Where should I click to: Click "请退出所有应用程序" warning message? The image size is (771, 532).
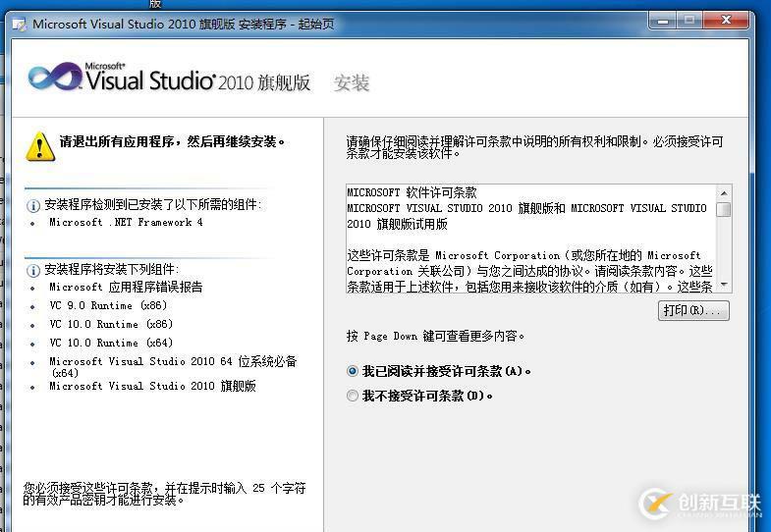[x=173, y=142]
